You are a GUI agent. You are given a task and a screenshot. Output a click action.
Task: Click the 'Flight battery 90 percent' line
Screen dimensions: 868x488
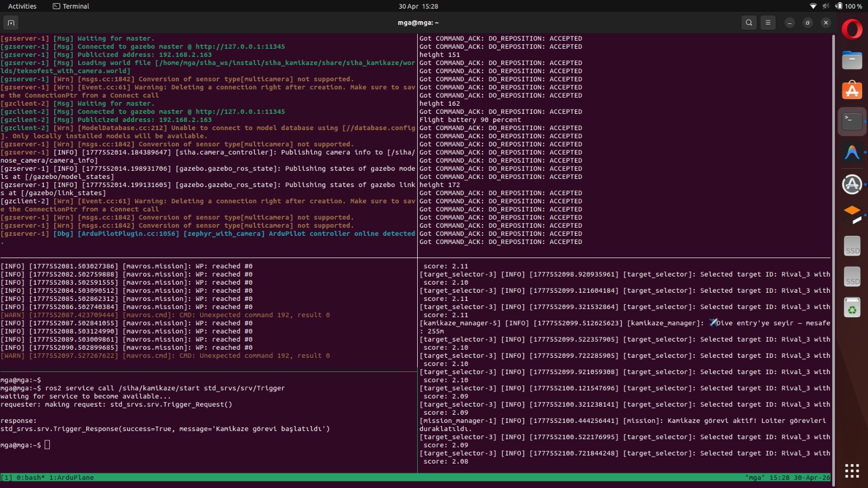tap(470, 120)
